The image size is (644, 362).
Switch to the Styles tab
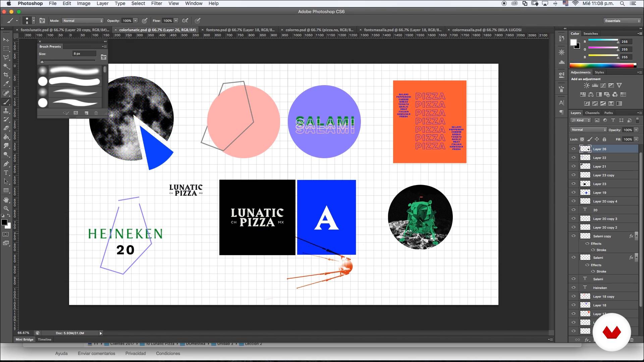599,72
